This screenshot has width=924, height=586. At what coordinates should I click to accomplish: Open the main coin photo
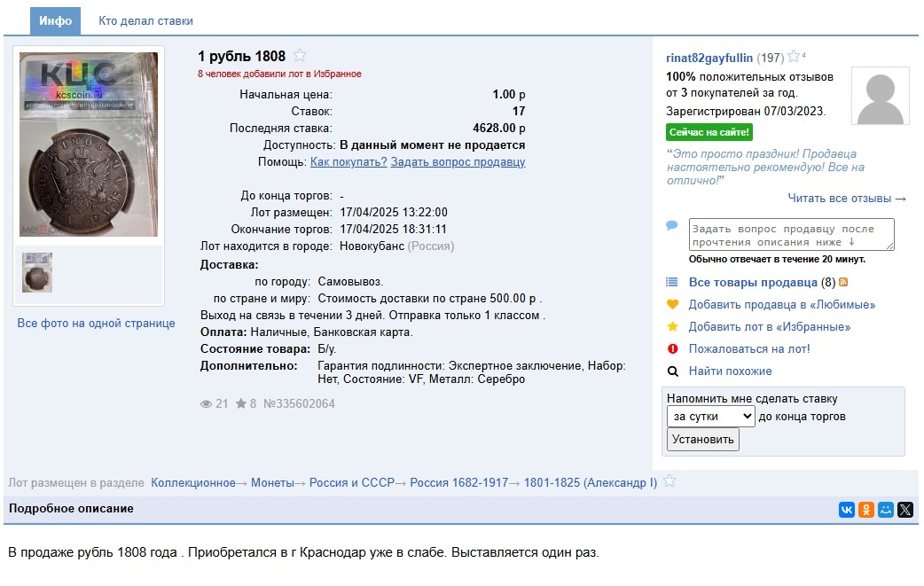click(89, 145)
